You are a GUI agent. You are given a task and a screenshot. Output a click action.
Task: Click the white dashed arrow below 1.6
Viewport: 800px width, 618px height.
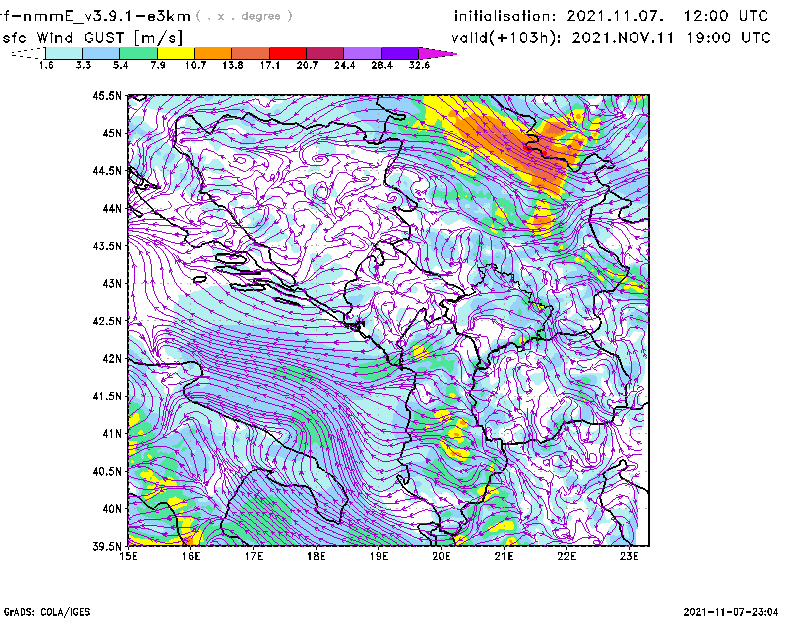28,53
